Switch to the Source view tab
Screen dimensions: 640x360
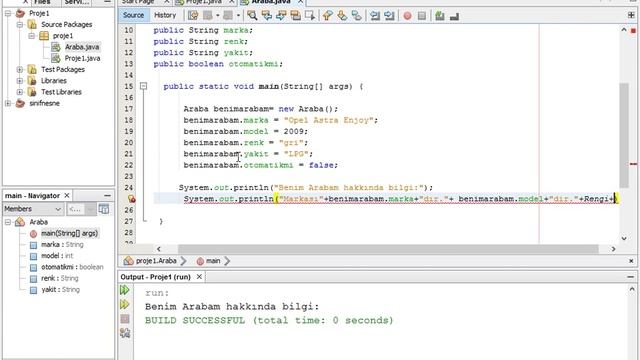click(133, 16)
